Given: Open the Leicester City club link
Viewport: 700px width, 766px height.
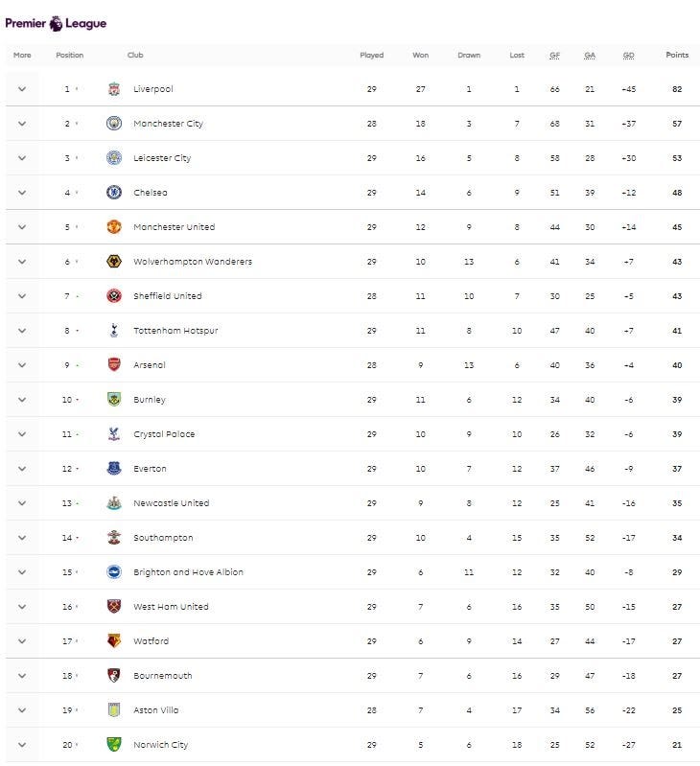Looking at the screenshot, I should pyautogui.click(x=162, y=158).
